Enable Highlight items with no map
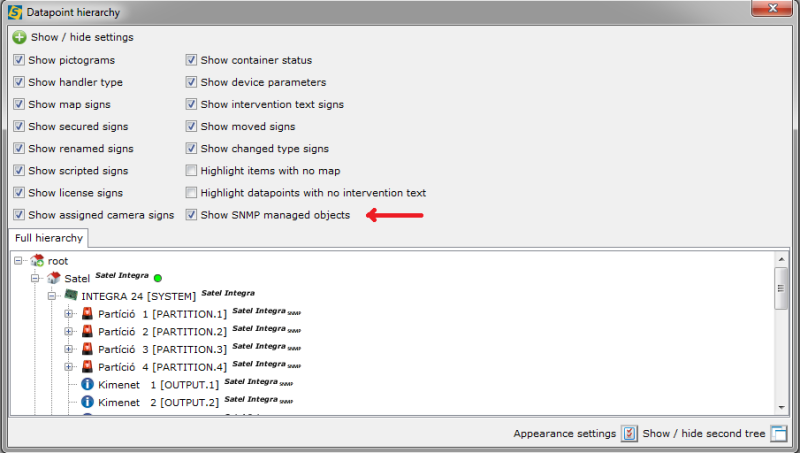Image resolution: width=800 pixels, height=453 pixels. click(x=192, y=171)
